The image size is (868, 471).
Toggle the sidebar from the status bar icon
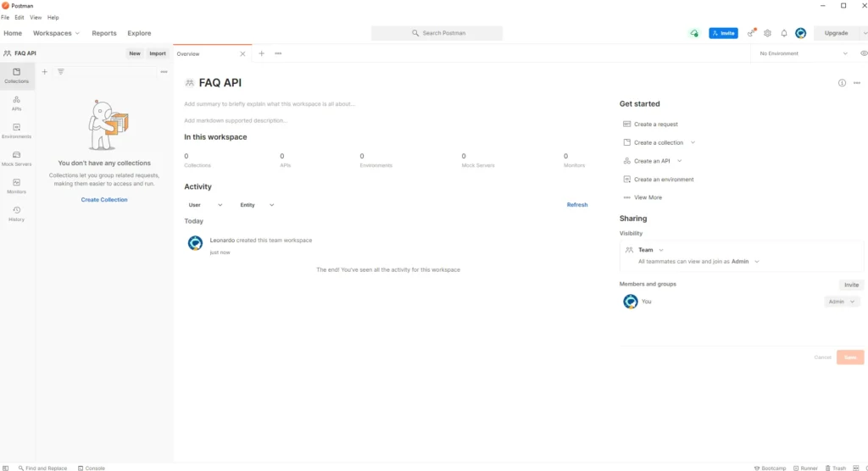click(6, 468)
